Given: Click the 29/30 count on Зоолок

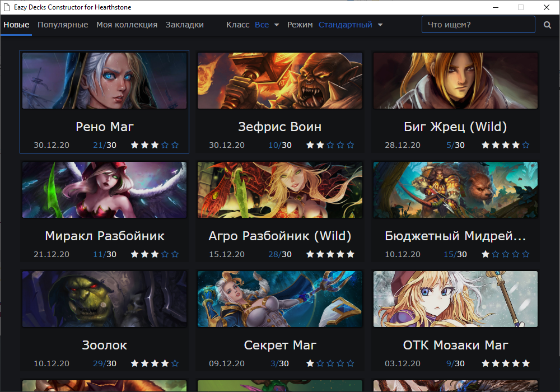Looking at the screenshot, I should [x=105, y=364].
